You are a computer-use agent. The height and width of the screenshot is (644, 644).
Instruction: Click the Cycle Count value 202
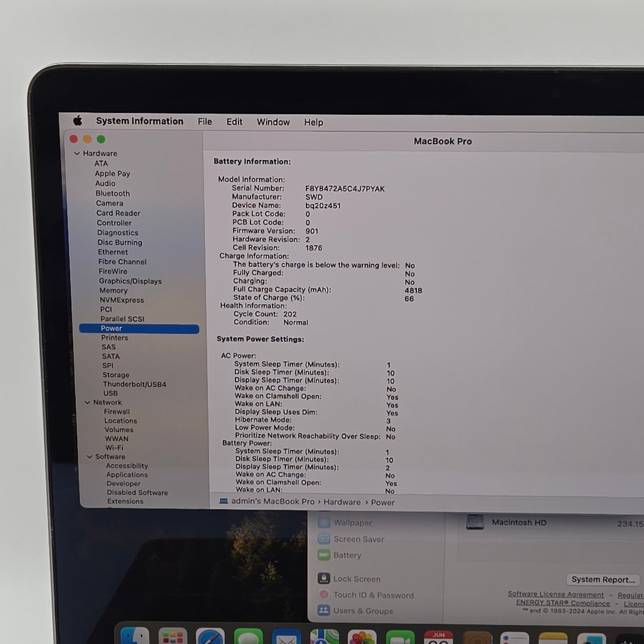290,314
